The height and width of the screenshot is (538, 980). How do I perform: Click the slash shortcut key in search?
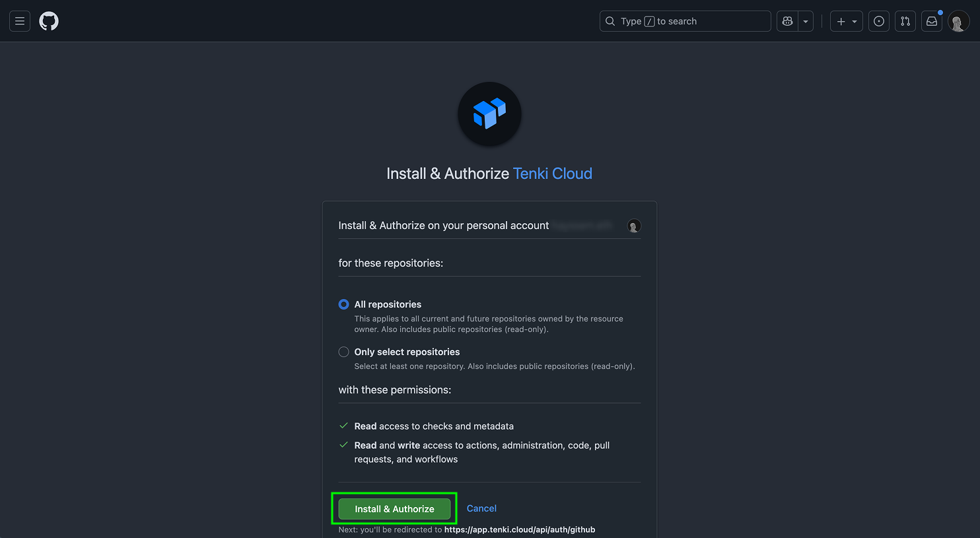pos(649,21)
